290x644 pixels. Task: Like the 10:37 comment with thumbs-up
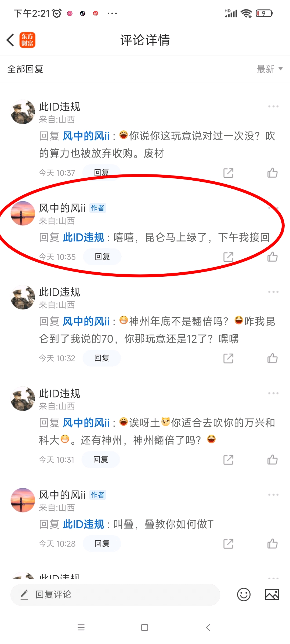pyautogui.click(x=272, y=173)
